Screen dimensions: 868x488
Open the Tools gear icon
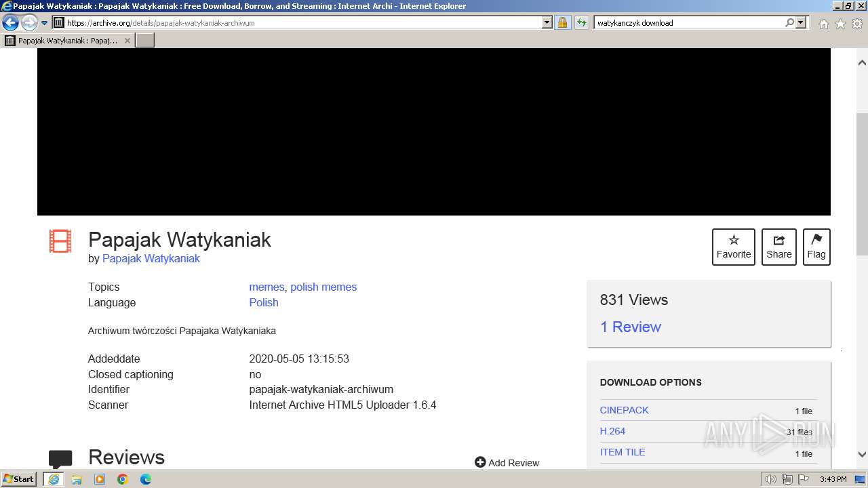[857, 24]
